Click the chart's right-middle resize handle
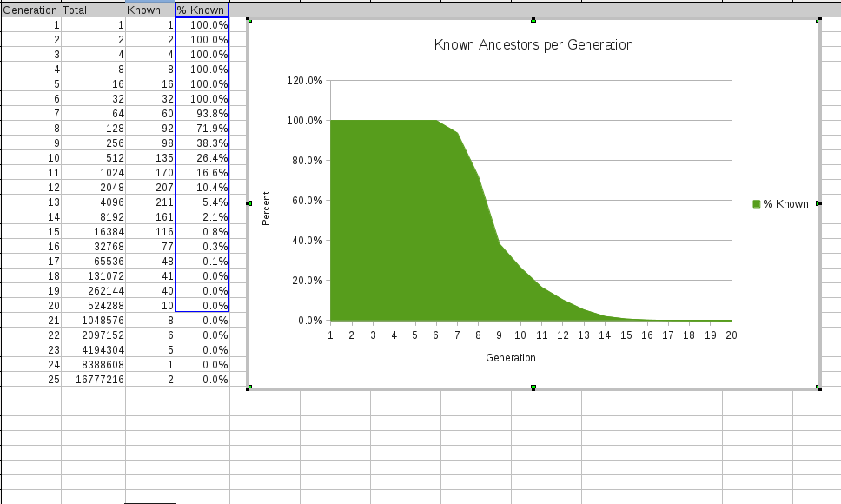Image resolution: width=841 pixels, height=504 pixels. pos(818,203)
